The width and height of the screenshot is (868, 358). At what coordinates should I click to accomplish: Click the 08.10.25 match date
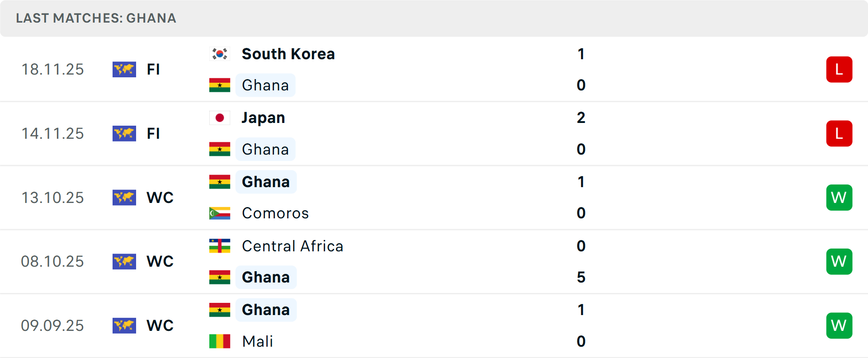pos(52,261)
